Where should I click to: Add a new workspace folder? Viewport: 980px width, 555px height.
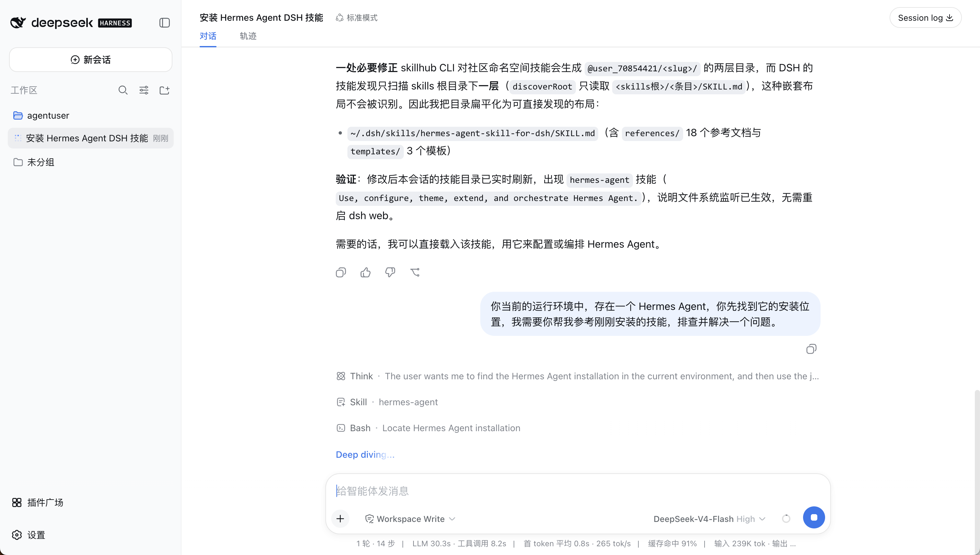point(165,90)
